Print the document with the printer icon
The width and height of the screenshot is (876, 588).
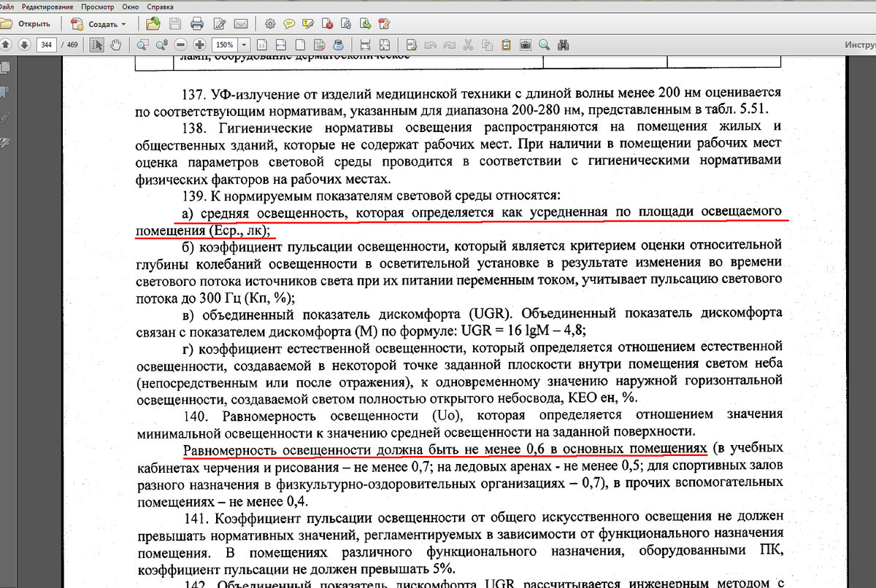point(197,23)
